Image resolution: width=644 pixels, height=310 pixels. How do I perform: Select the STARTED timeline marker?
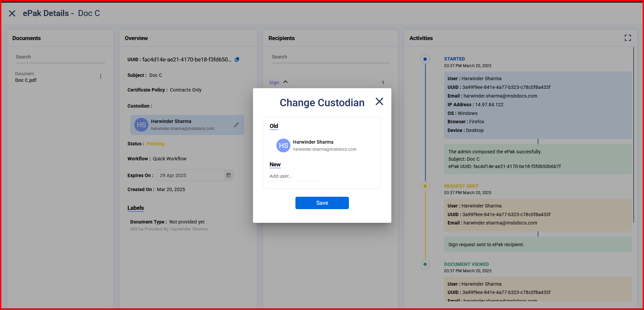[x=425, y=59]
